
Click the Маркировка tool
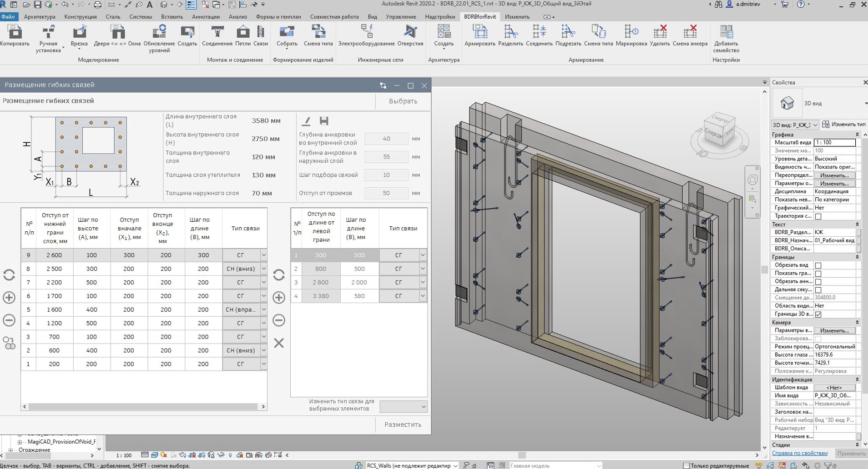[x=631, y=35]
